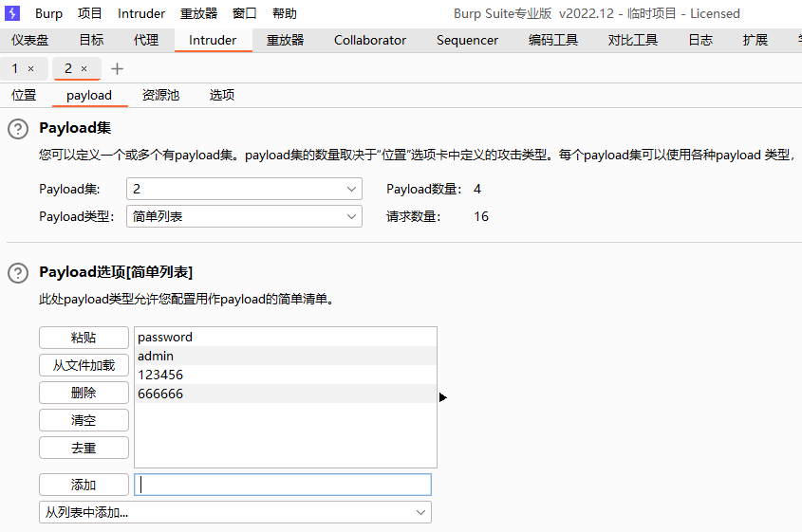Open the 从列表中添加 dropdown
Viewport: 802px width, 532px height.
coord(235,512)
